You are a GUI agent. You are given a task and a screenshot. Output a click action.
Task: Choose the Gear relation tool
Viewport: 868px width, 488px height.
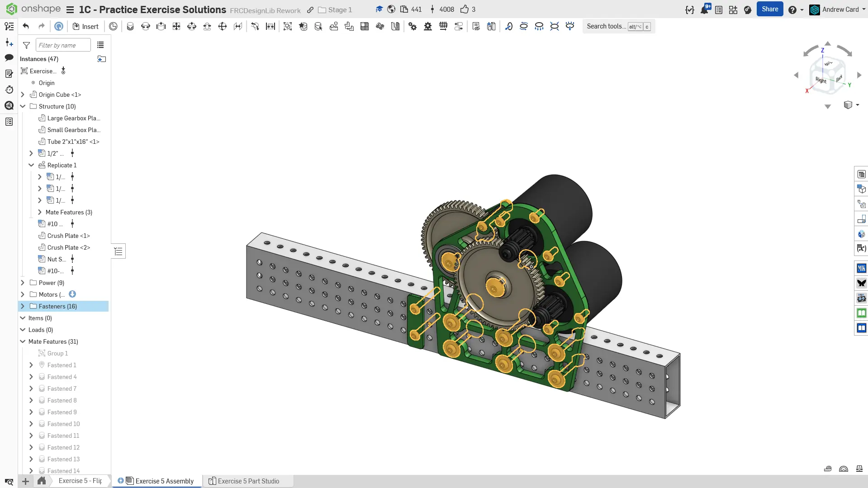413,26
